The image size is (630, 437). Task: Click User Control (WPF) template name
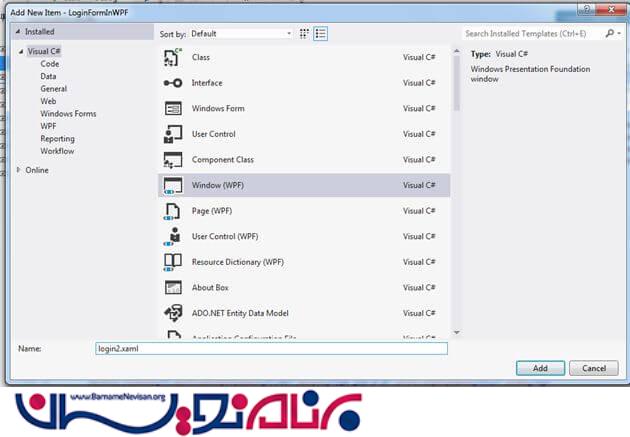pos(225,237)
